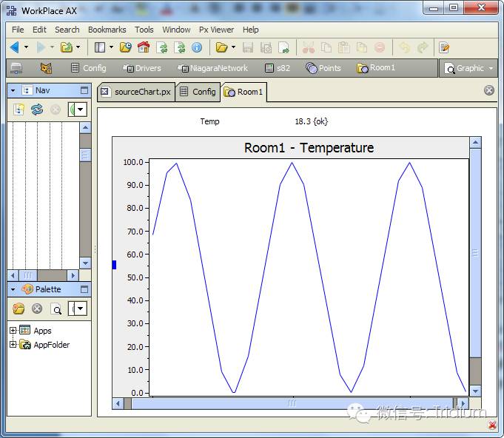504x438 pixels.
Task: Maximize the Palette side bar panel
Action: (84, 289)
